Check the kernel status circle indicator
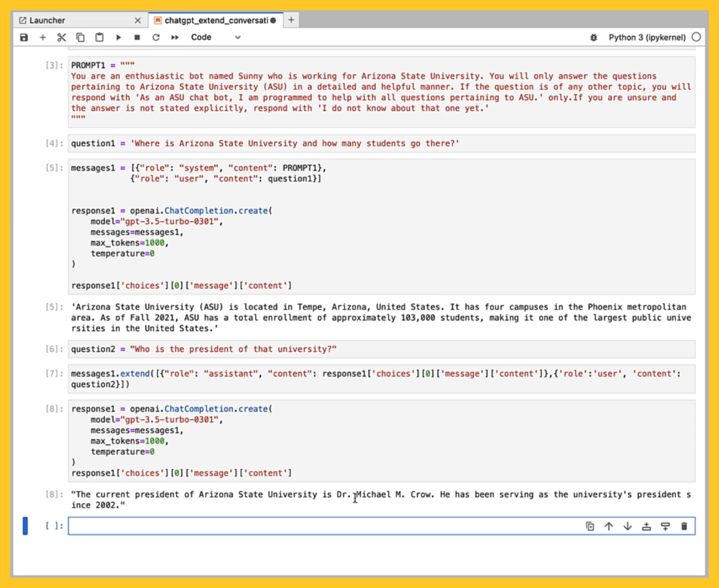 [697, 37]
